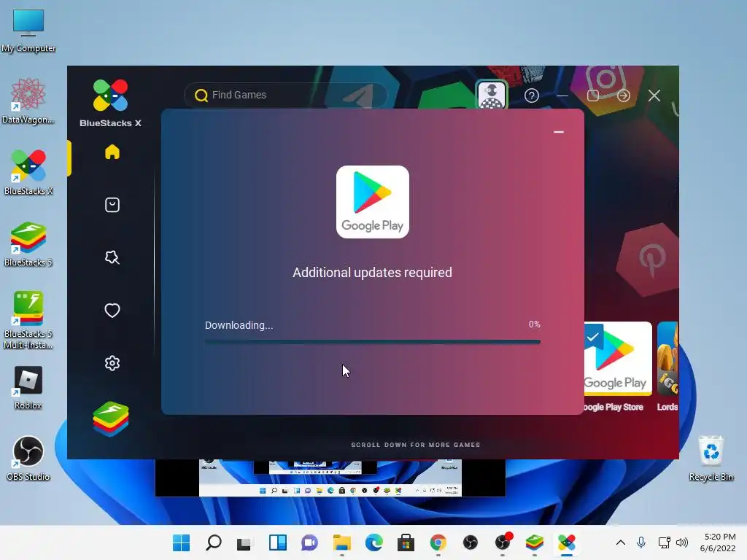Click the yellow search magnifier icon
Viewport: 747px width, 560px height.
[201, 96]
